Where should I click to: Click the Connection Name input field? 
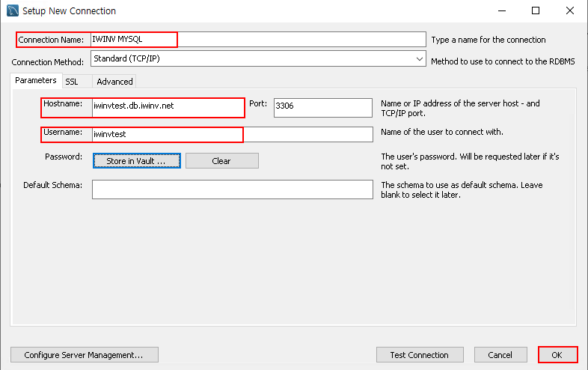pos(258,40)
